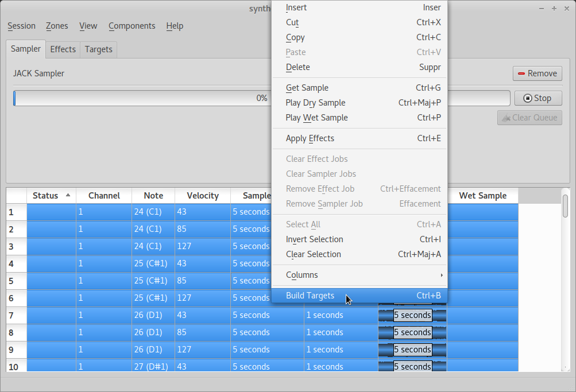This screenshot has width=576, height=392.
Task: Click velocity 43 in row 7
Action: point(203,315)
